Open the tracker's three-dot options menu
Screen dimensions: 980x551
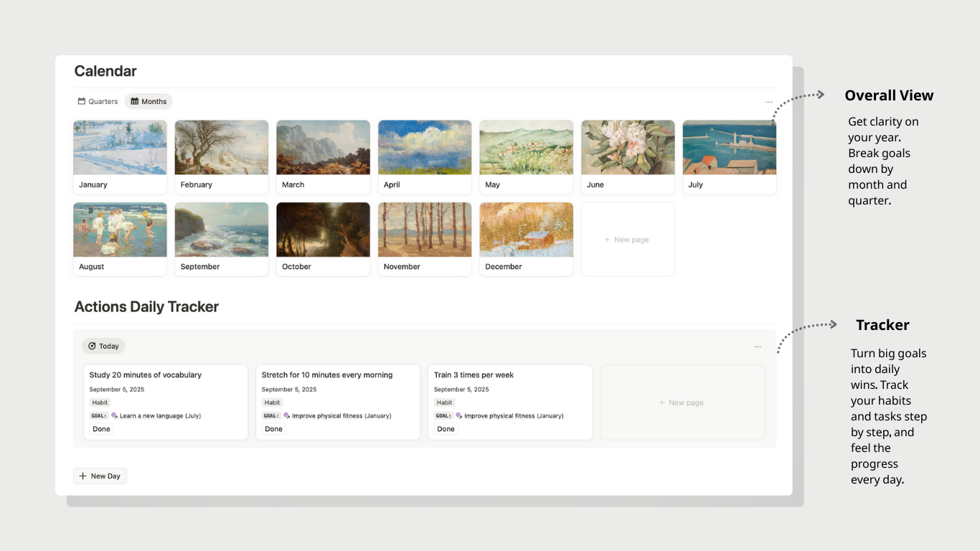(x=758, y=347)
